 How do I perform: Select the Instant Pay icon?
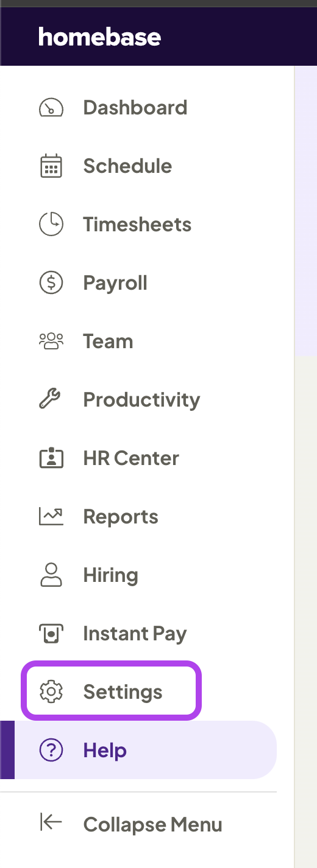point(51,634)
